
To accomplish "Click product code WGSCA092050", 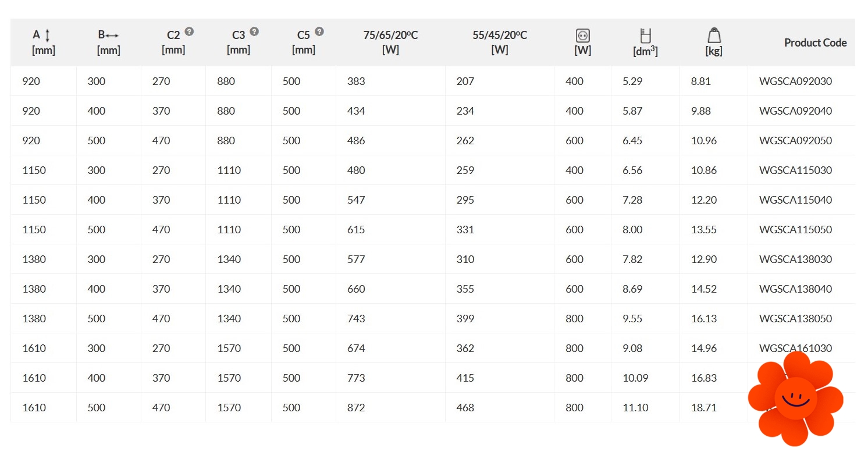I will [795, 141].
